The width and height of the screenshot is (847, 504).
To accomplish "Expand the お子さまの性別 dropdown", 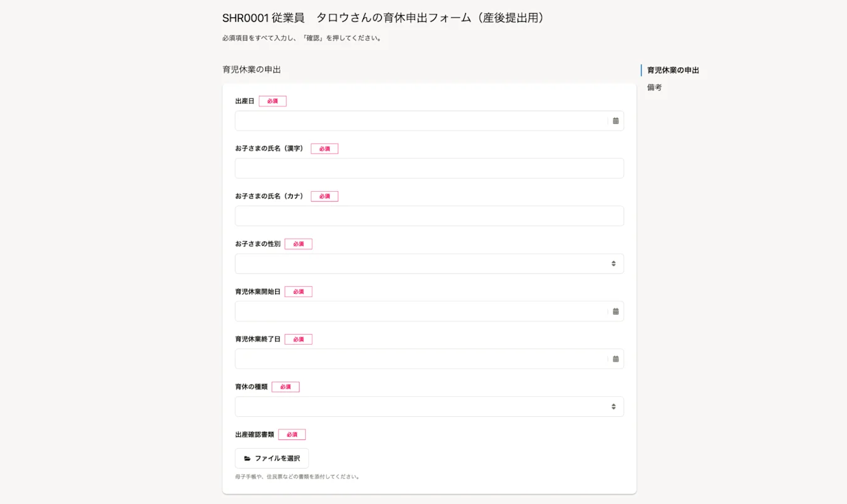I will pyautogui.click(x=429, y=264).
